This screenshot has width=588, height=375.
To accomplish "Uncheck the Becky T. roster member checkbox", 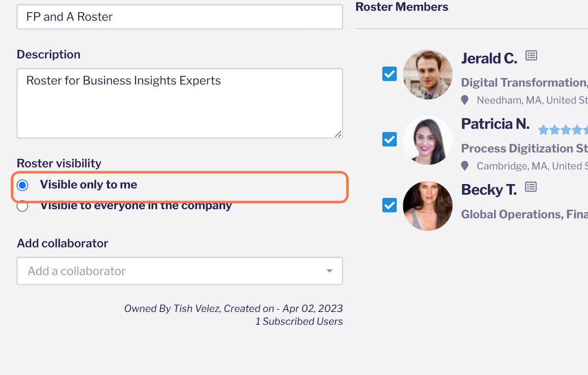I will [x=390, y=205].
